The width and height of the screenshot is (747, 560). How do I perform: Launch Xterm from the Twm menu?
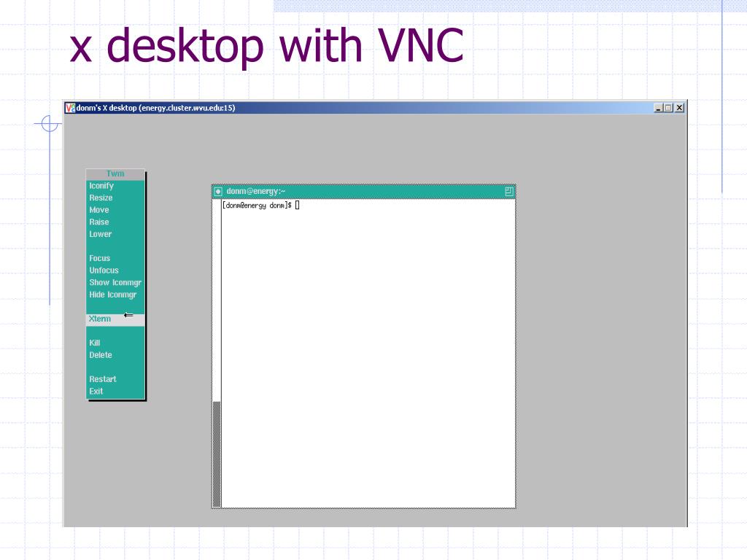point(115,319)
